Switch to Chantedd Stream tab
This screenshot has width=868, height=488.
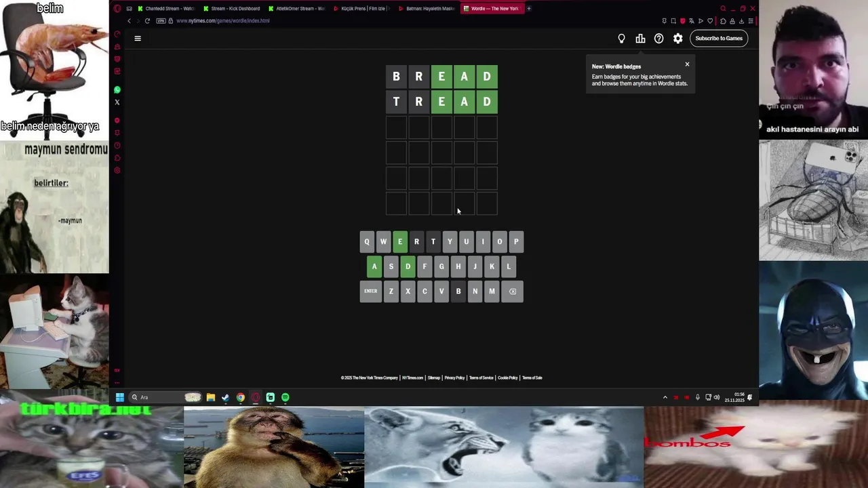[x=165, y=9]
